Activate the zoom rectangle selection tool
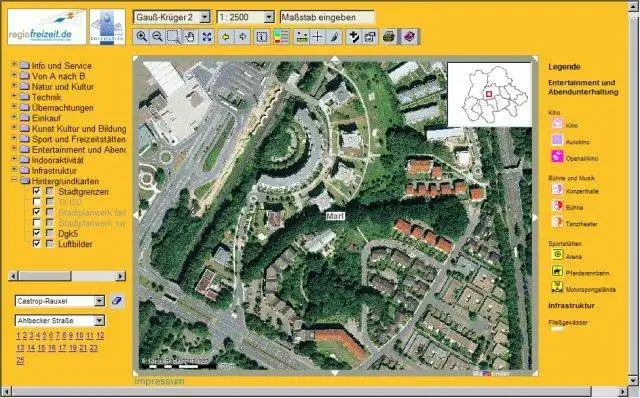The height and width of the screenshot is (398, 640). pyautogui.click(x=173, y=37)
